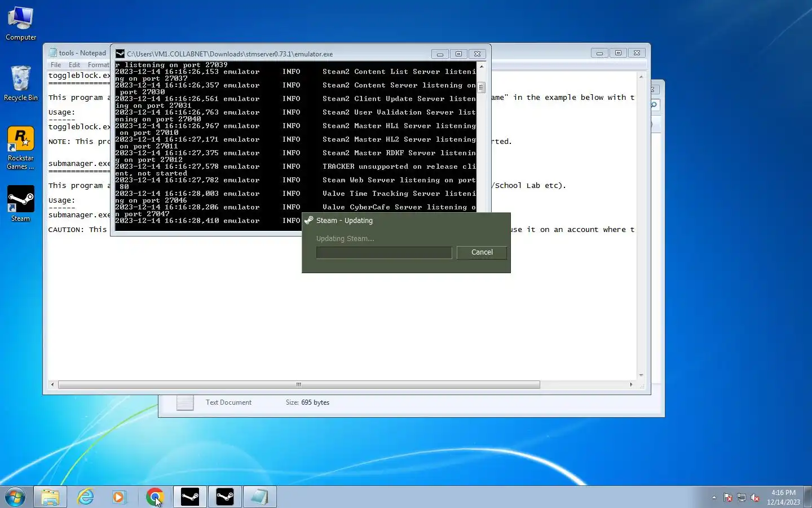
Task: Click Notepad horizontal scrollbar right arrow
Action: click(x=631, y=384)
